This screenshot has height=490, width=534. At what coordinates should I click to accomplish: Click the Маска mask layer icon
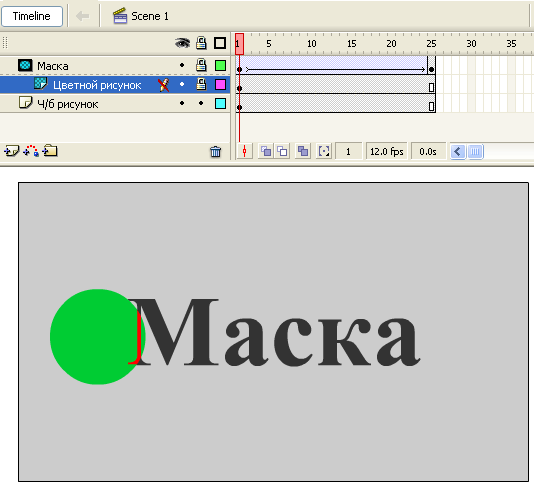coord(25,65)
